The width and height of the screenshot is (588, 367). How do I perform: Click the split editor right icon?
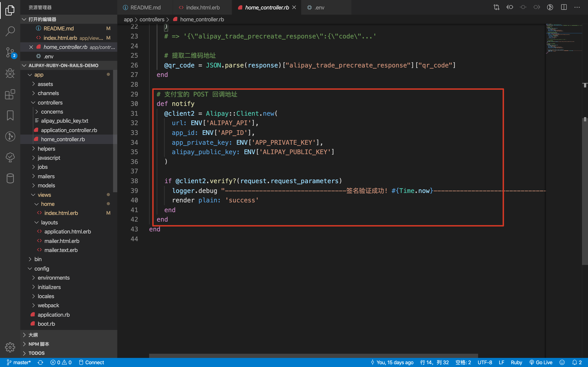(x=564, y=7)
